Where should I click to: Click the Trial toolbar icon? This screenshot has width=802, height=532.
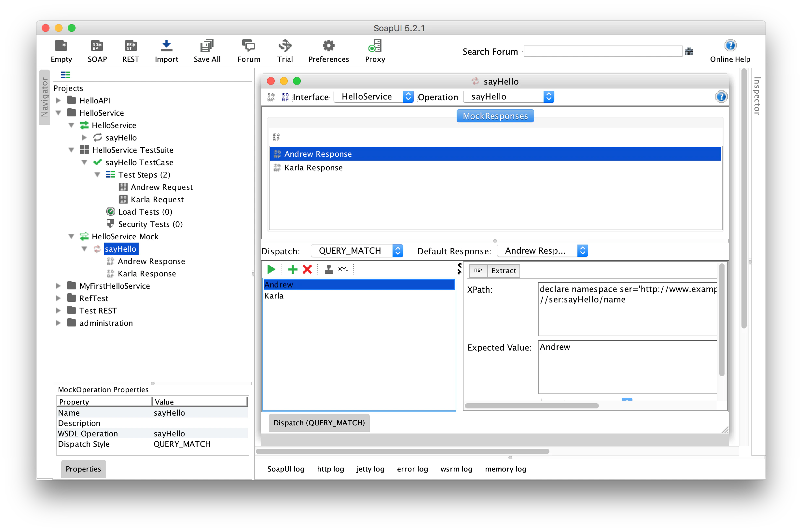click(x=284, y=46)
